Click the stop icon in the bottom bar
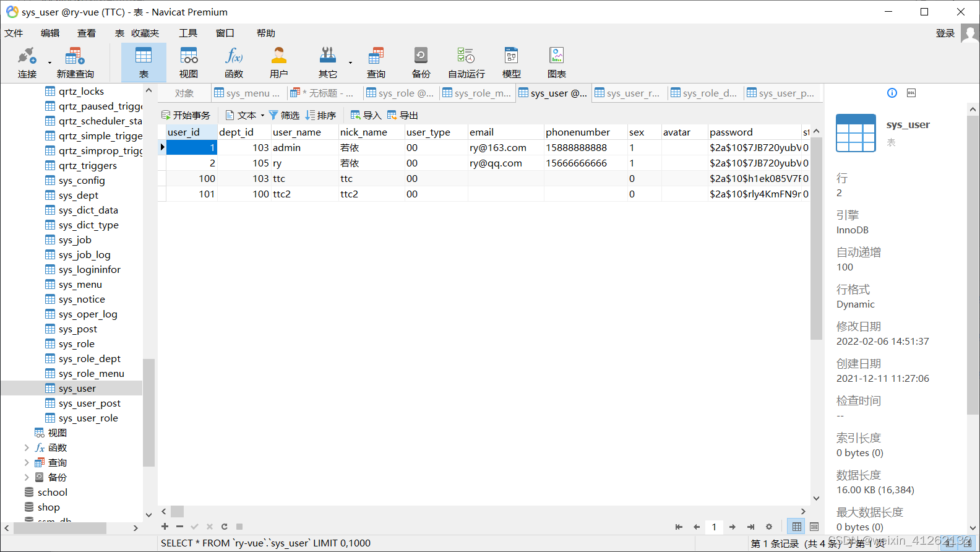The height and width of the screenshot is (552, 980). click(239, 527)
